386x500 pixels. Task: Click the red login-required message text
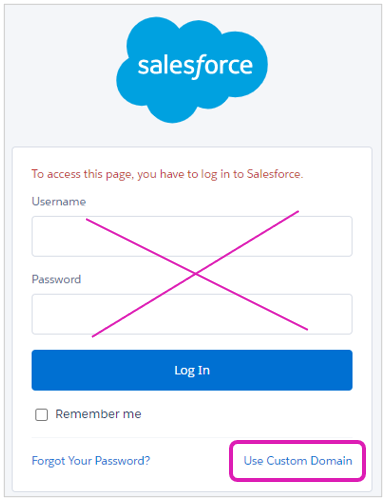click(167, 174)
